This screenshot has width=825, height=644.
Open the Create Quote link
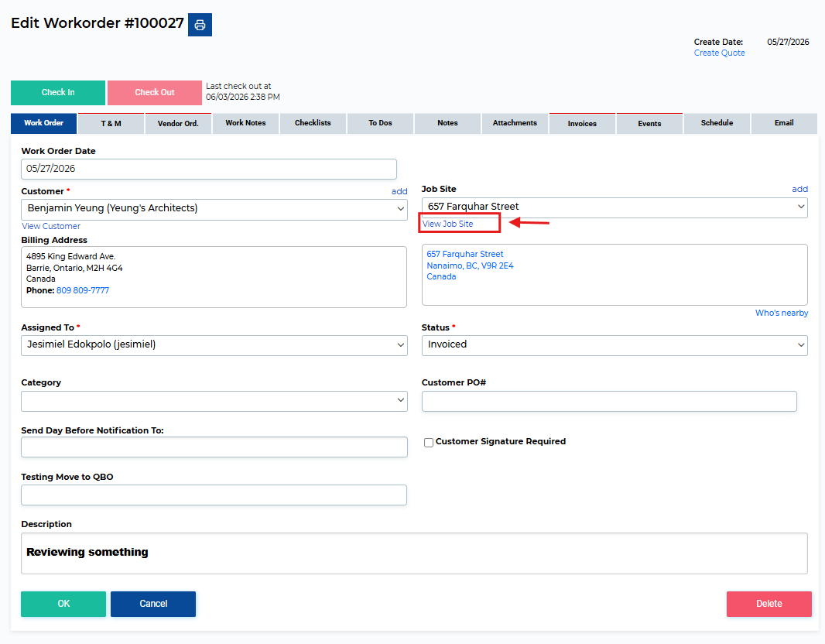coord(719,53)
